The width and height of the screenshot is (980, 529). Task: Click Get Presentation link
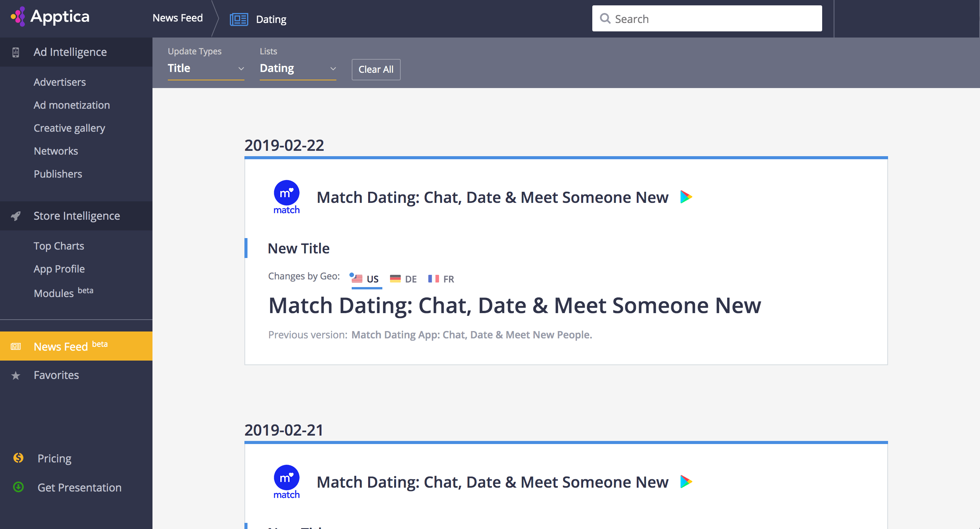tap(79, 487)
